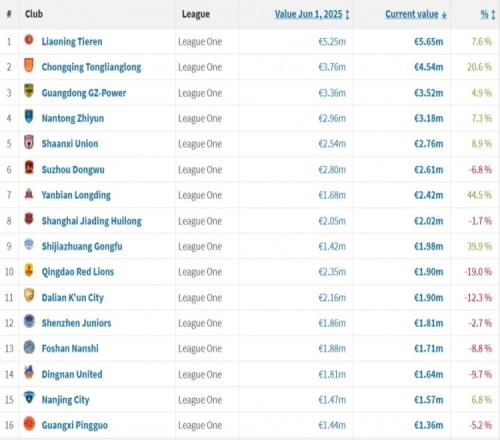Click League One text in Liaoning Tieren row
The width and height of the screenshot is (500, 440).
(x=200, y=42)
